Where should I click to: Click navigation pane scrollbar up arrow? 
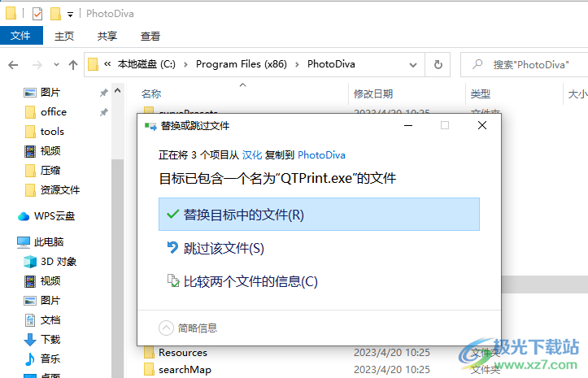coord(117,91)
